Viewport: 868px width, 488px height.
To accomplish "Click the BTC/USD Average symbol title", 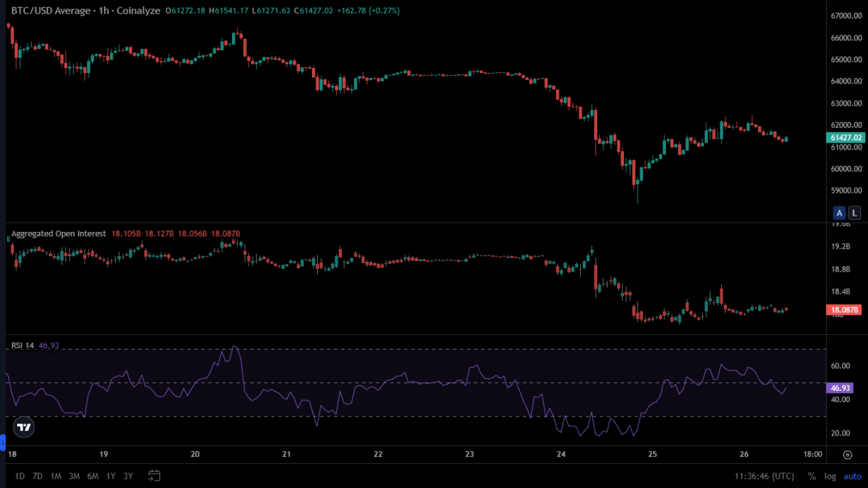I will point(50,11).
